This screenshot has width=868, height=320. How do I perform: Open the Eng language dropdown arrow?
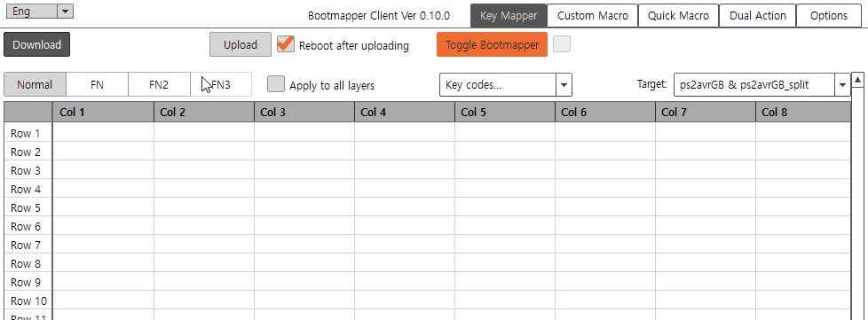(66, 11)
